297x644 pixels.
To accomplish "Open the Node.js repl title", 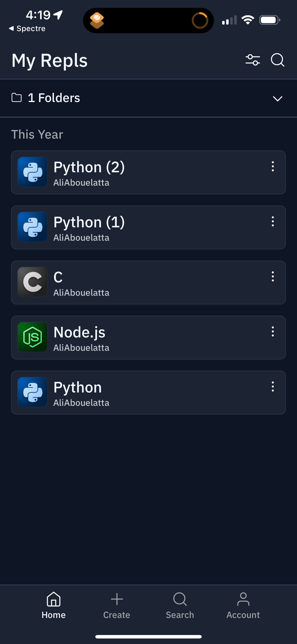I will [79, 332].
